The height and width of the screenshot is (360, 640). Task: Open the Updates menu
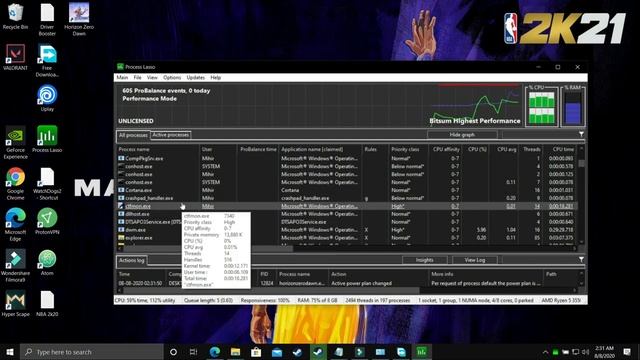pyautogui.click(x=196, y=77)
